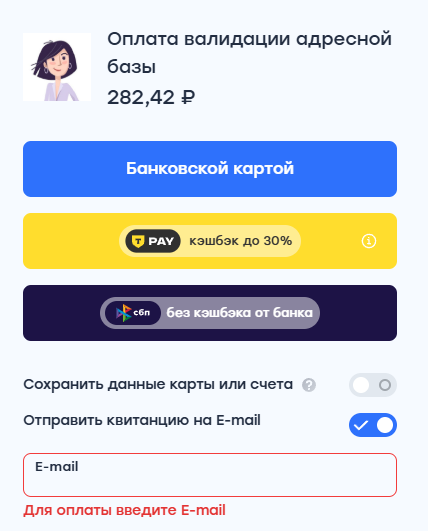The image size is (428, 531).
Task: Click the 'Сохранить данные карты или счета' label
Action: pyautogui.click(x=158, y=385)
